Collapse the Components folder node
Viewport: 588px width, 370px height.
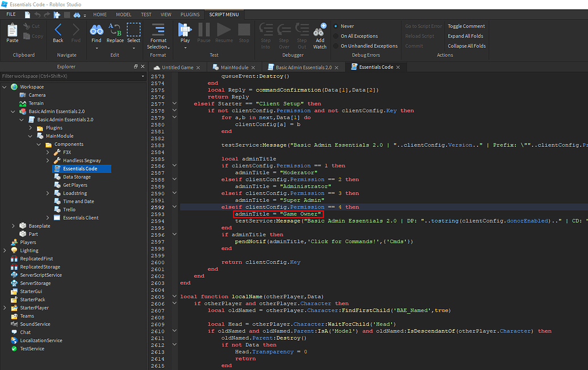click(x=39, y=145)
